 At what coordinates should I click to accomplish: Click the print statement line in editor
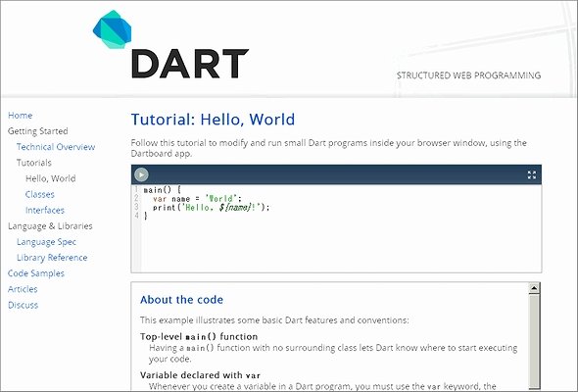pyautogui.click(x=212, y=208)
